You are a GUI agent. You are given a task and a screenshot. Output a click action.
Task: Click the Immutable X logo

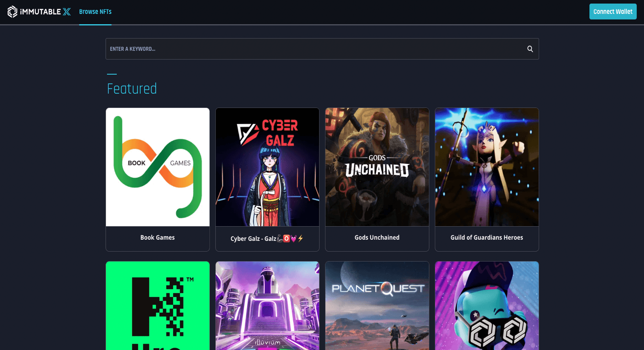point(39,12)
